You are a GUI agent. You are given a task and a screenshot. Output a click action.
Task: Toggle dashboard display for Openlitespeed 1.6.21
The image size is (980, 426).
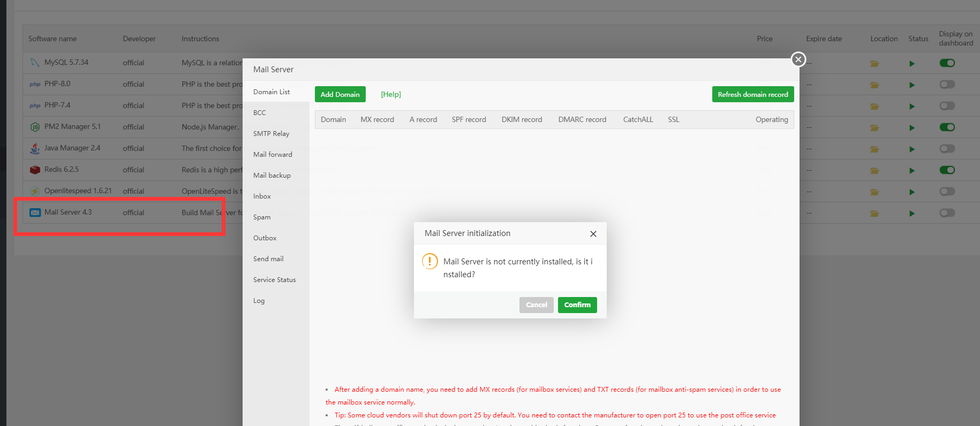click(947, 192)
